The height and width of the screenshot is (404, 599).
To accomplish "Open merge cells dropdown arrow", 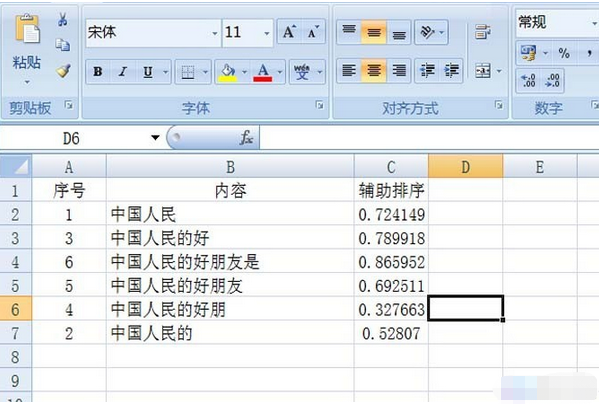I will coord(499,71).
